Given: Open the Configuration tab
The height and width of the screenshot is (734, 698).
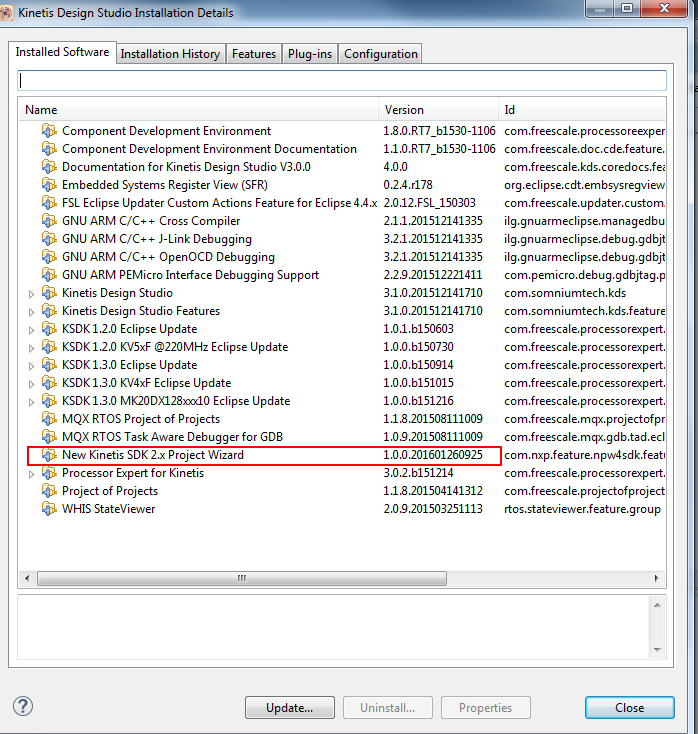Looking at the screenshot, I should [381, 54].
